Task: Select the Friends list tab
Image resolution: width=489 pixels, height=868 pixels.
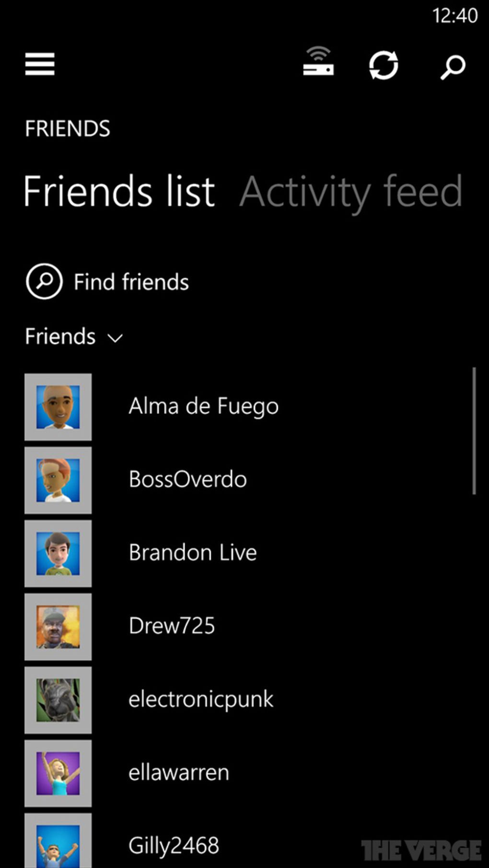Action: click(119, 192)
